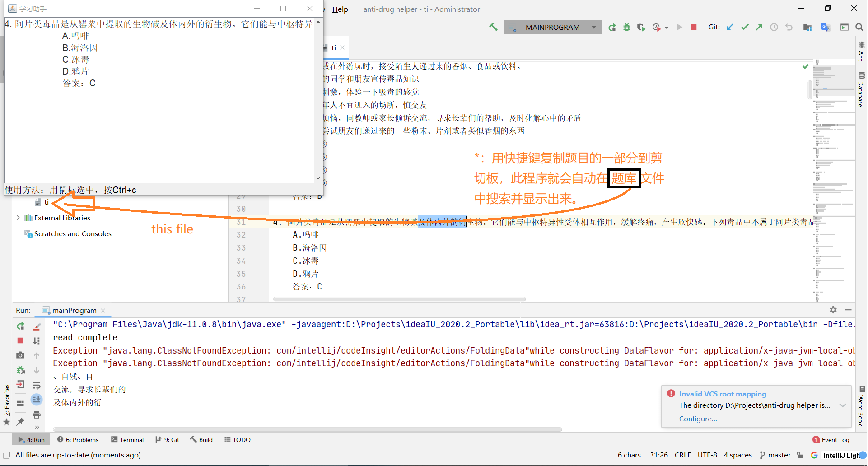Open the Terminal tool window

click(127, 439)
